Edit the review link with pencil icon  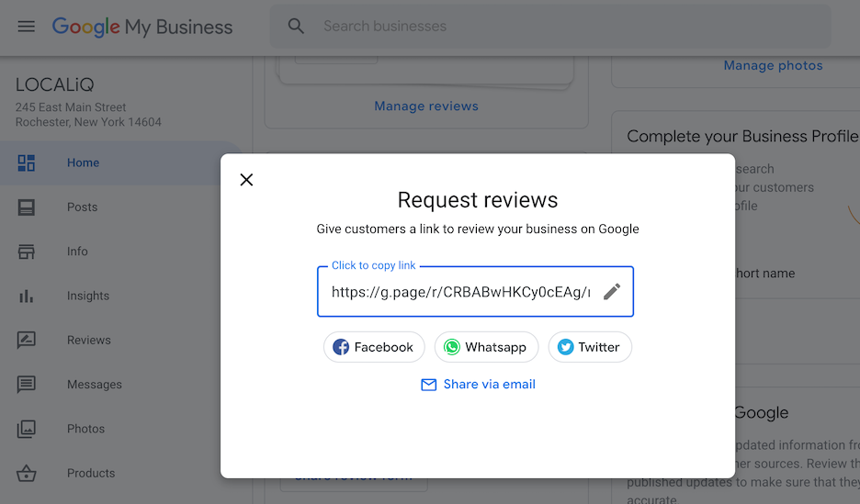612,291
